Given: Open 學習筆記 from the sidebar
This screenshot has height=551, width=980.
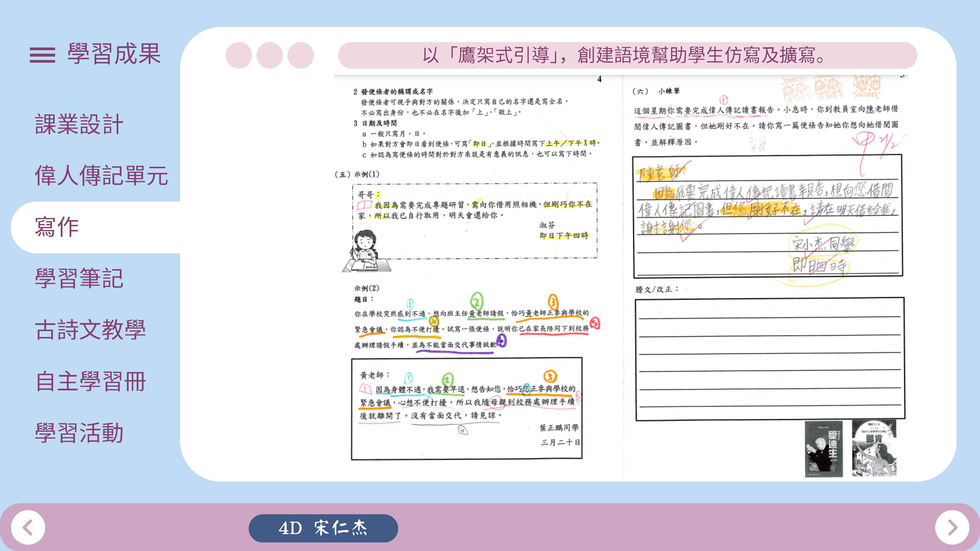Looking at the screenshot, I should click(79, 278).
